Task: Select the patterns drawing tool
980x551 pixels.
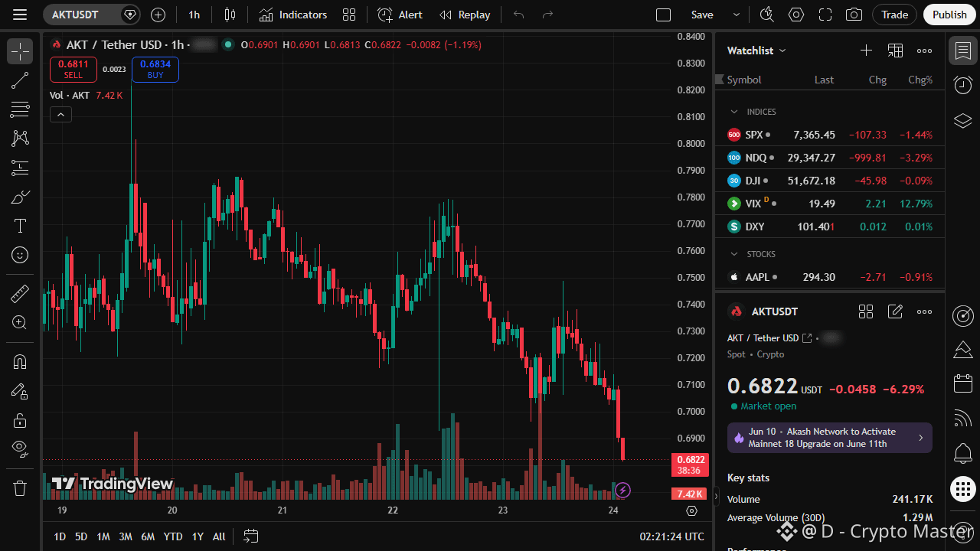Action: coord(20,139)
